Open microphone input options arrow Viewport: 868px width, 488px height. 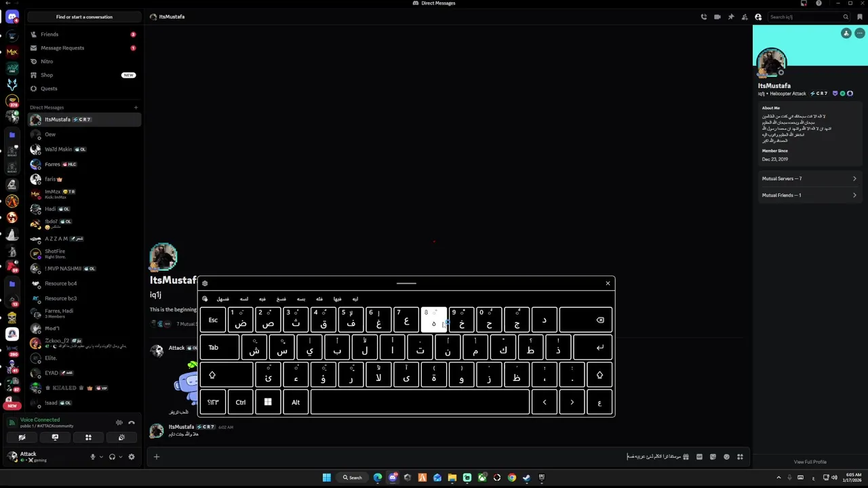[x=101, y=457]
